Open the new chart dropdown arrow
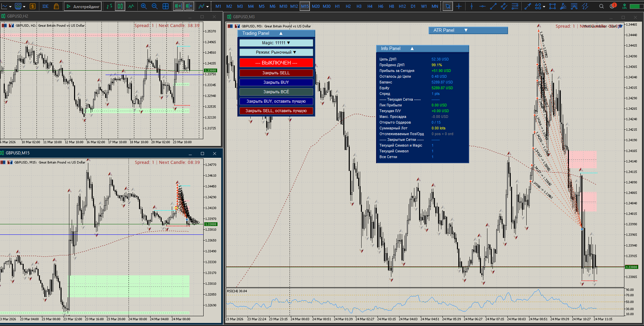 (x=10, y=6)
